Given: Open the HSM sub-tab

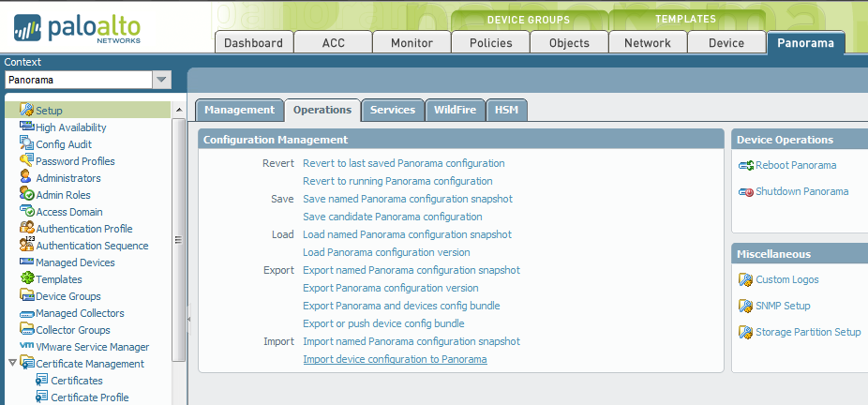Looking at the screenshot, I should pos(506,110).
